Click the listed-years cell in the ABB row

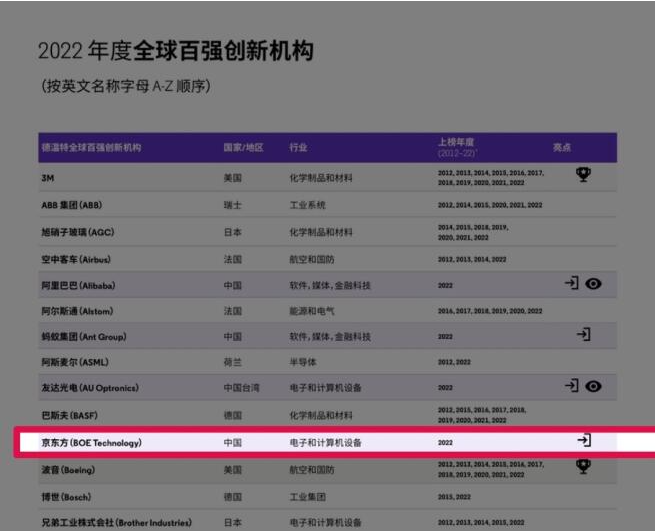(x=490, y=205)
